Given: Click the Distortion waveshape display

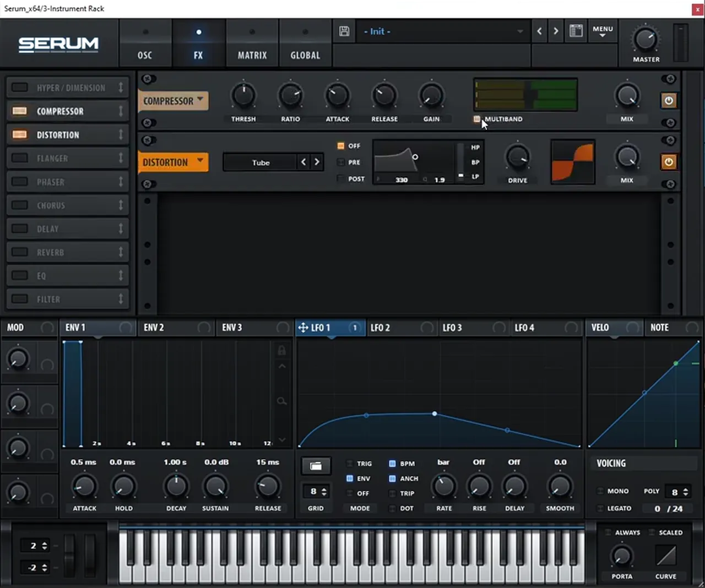Looking at the screenshot, I should 573,162.
